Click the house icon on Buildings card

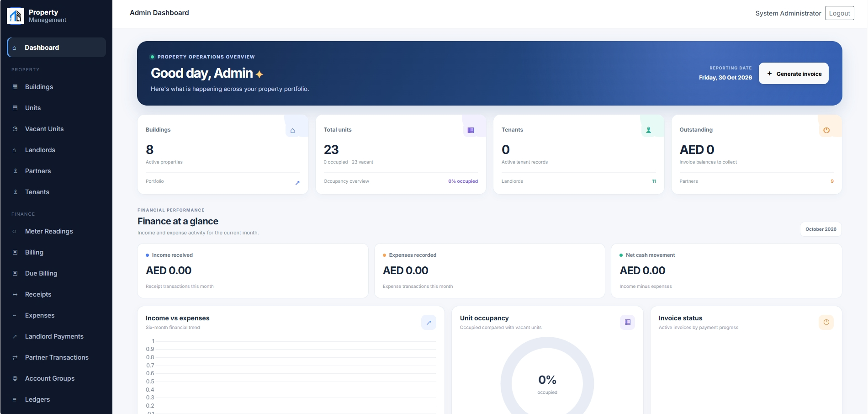click(292, 131)
